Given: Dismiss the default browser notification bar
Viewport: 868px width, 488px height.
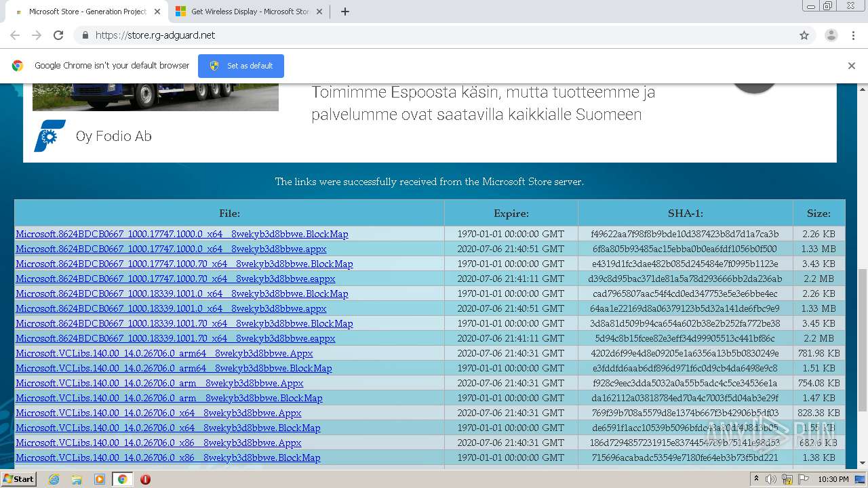Looking at the screenshot, I should 852,66.
